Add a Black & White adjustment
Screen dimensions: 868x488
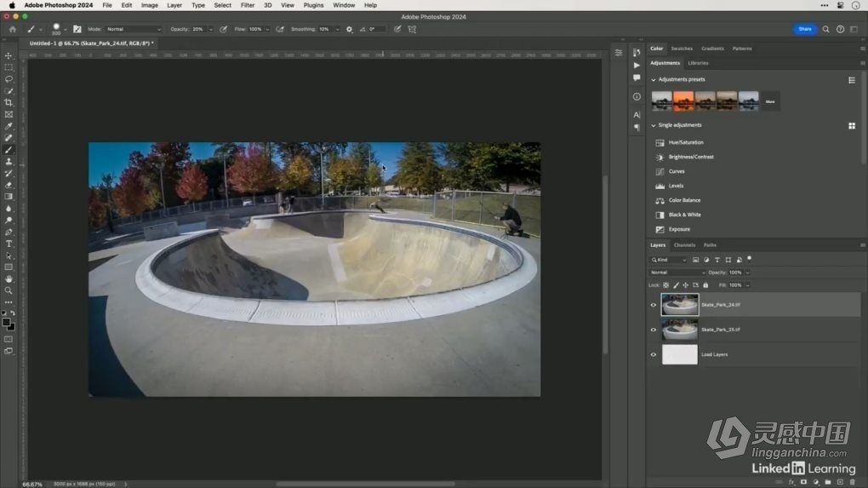685,215
